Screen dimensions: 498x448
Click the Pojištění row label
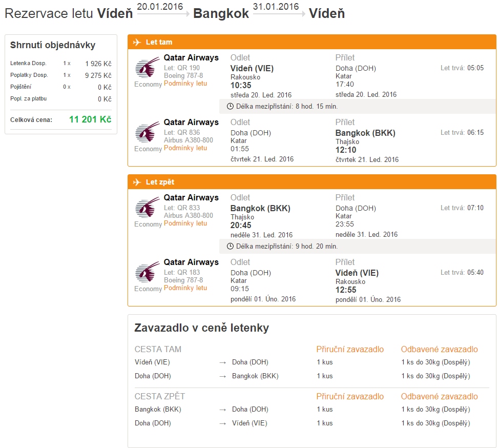pos(20,87)
